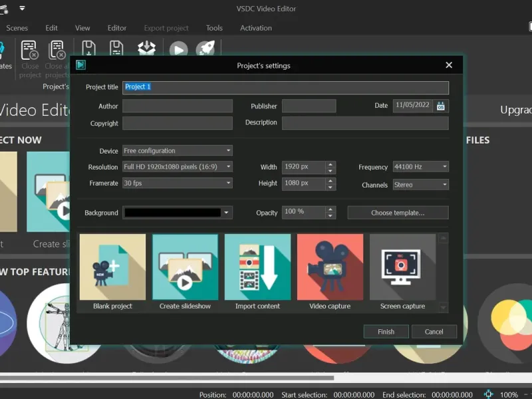Click the Close project toolbar icon
The height and width of the screenshot is (399, 532).
point(30,52)
